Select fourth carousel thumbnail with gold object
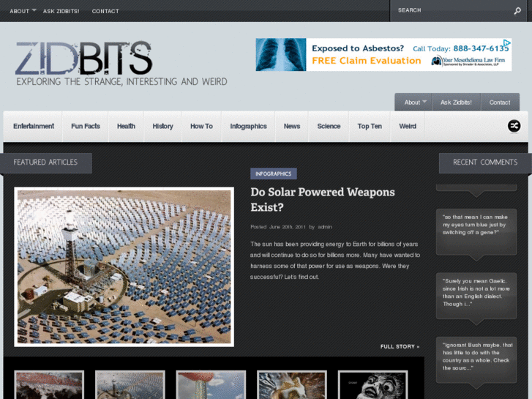The height and width of the screenshot is (399, 532). (292, 385)
